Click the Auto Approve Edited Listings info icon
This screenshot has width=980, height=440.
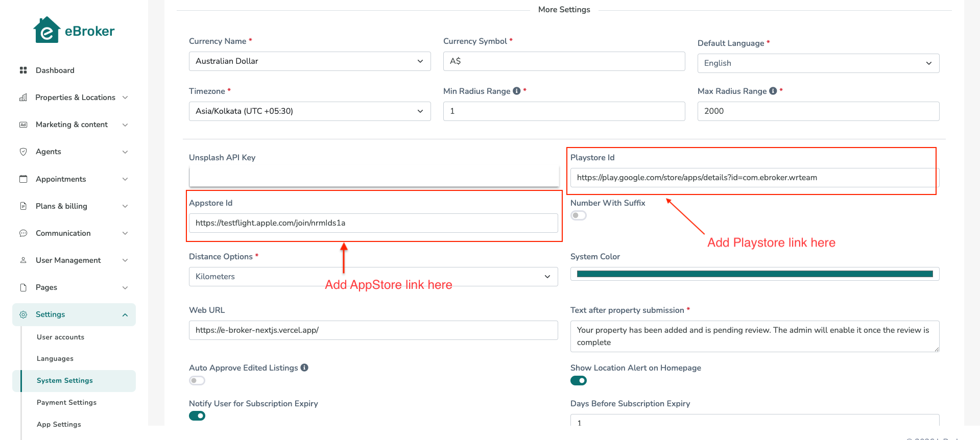point(304,368)
